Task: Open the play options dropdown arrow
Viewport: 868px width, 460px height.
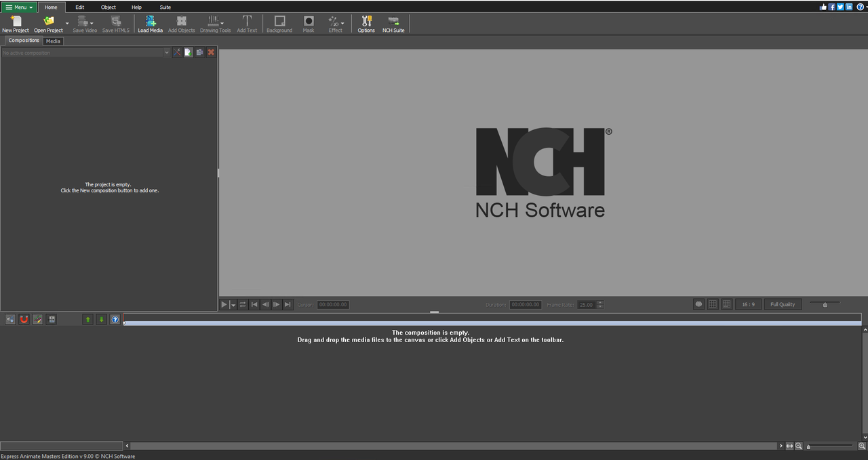Action: 233,305
